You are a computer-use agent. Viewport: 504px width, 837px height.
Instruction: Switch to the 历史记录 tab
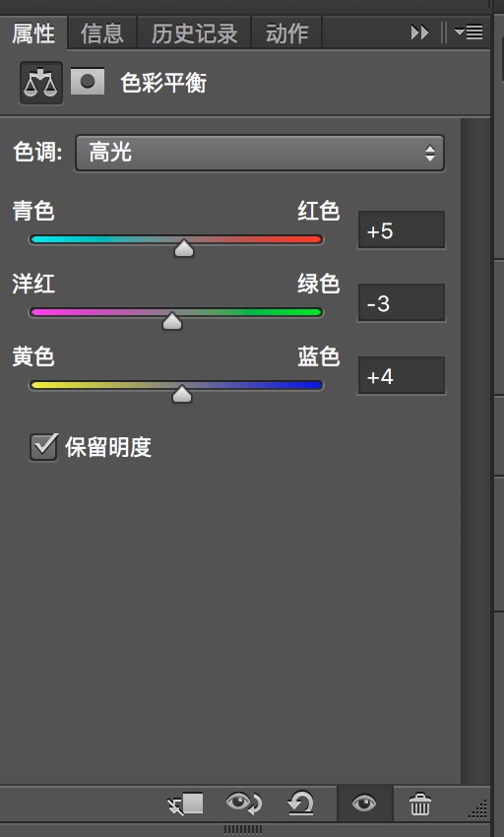[x=194, y=33]
